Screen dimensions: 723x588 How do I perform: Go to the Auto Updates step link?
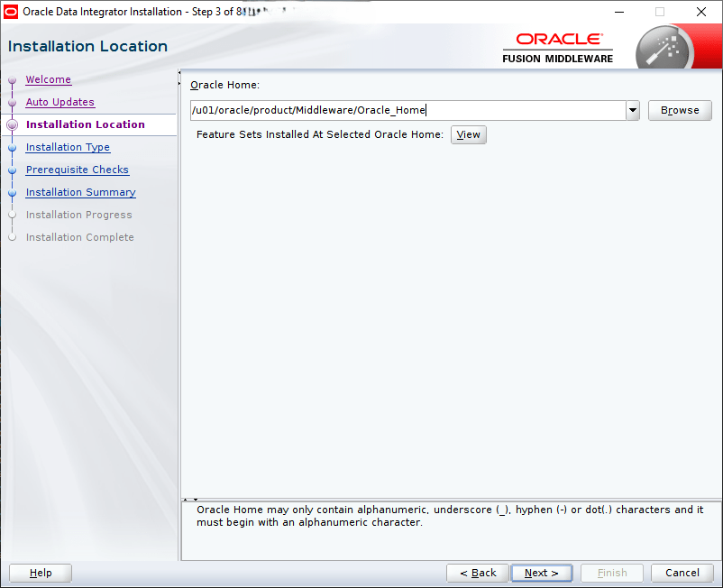tap(59, 102)
